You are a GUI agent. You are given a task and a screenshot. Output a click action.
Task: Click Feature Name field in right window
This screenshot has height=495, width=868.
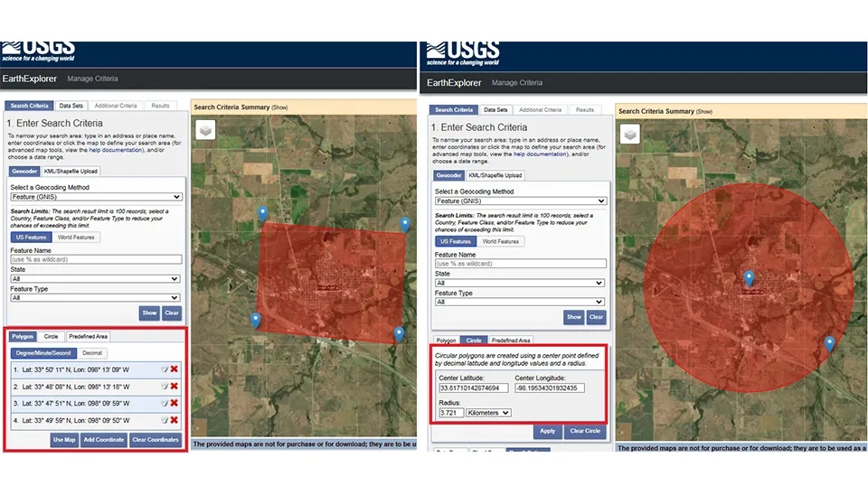(x=521, y=264)
